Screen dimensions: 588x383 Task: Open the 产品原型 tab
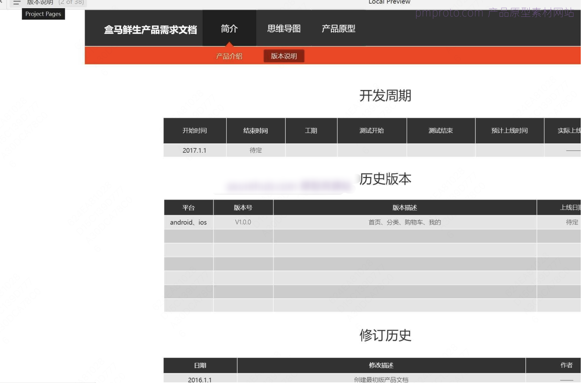coord(338,28)
